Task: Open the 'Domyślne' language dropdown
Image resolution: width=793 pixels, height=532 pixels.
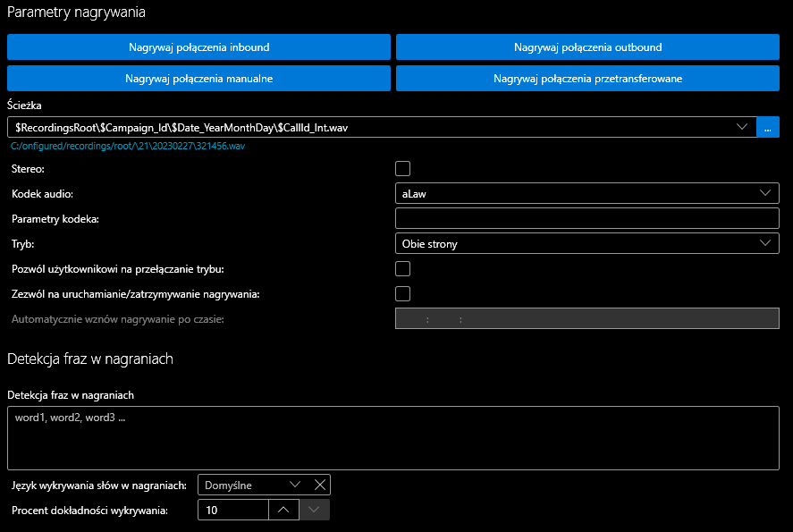Action: (295, 485)
